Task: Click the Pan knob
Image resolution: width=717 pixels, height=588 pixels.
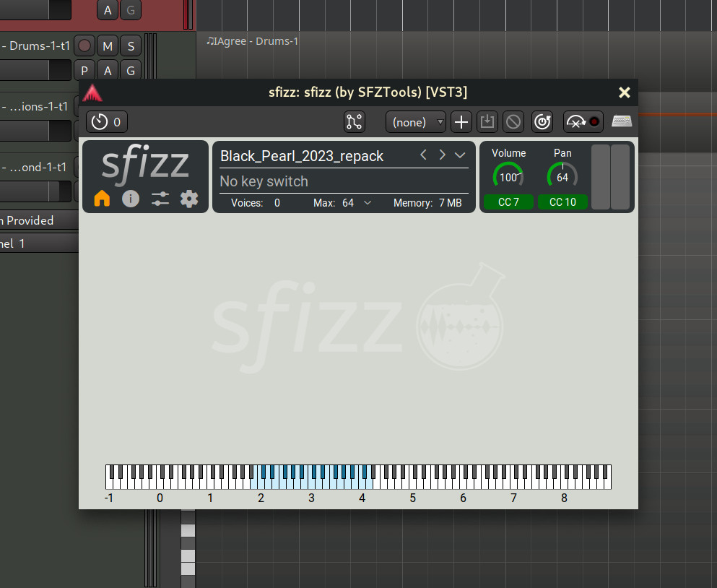Action: 562,176
